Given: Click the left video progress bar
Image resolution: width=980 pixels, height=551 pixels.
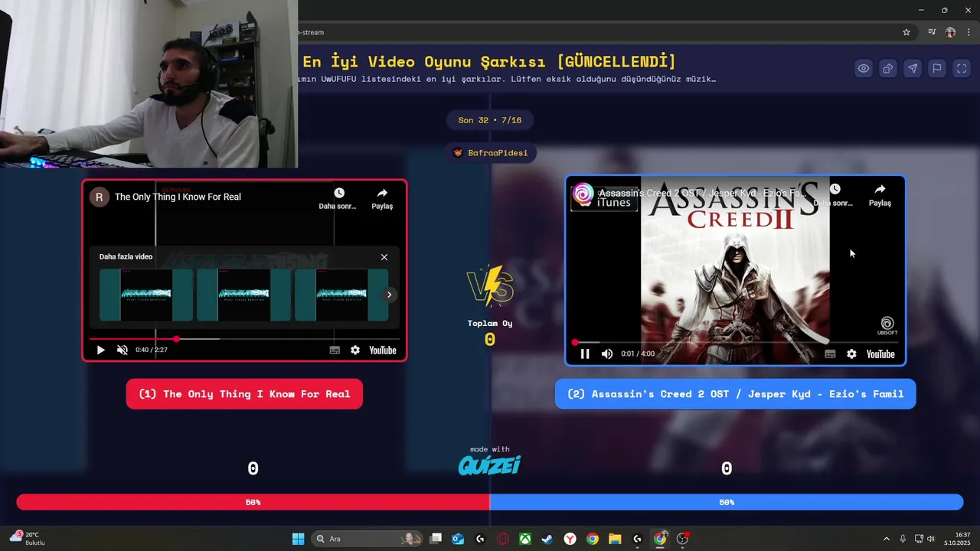Looking at the screenshot, I should click(x=244, y=339).
